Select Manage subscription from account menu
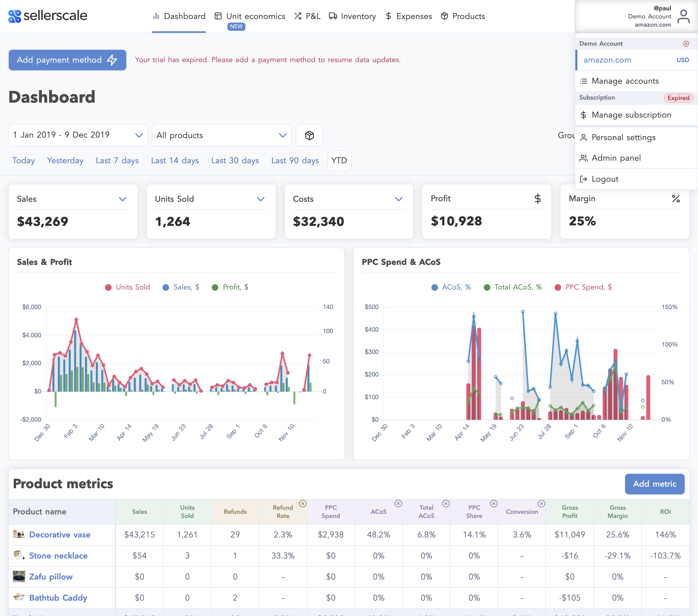This screenshot has height=616, width=698. point(631,115)
